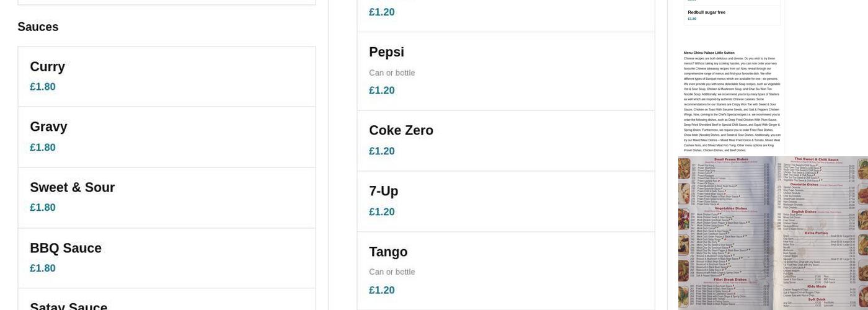Choose the Sweet & Sour sauce
Image resolution: width=868 pixels, height=310 pixels.
[x=72, y=188]
